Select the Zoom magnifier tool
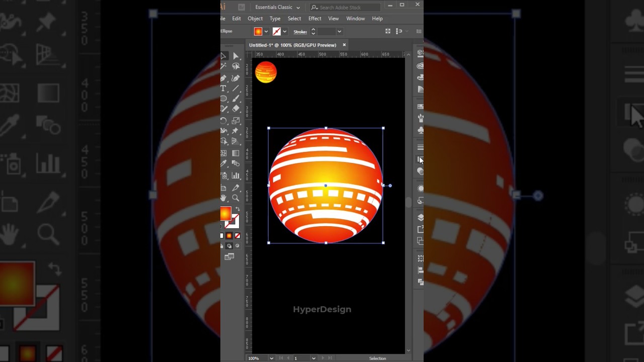Viewport: 644px width, 362px height. [235, 198]
